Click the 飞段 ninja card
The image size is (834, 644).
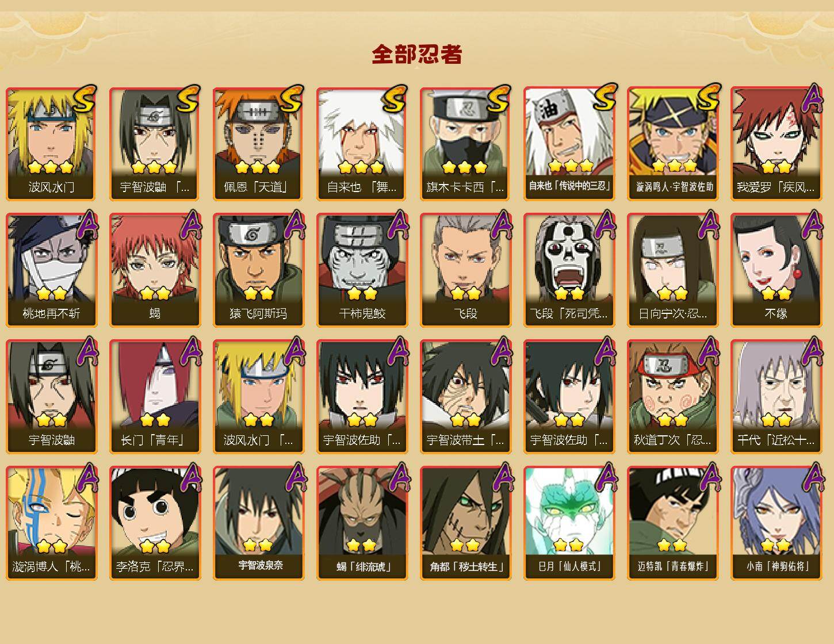click(466, 270)
